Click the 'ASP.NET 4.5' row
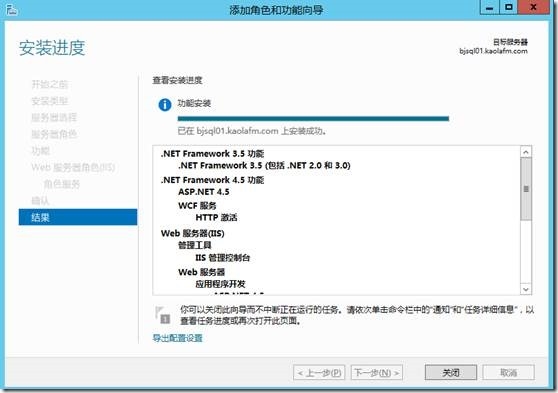Viewport: 558px width, 393px height. pos(204,192)
